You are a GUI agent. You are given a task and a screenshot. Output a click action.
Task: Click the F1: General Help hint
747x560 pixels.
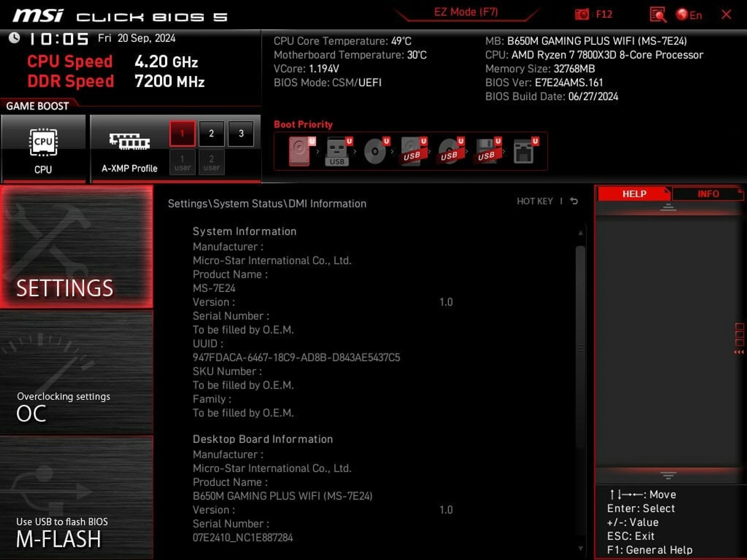pos(649,550)
